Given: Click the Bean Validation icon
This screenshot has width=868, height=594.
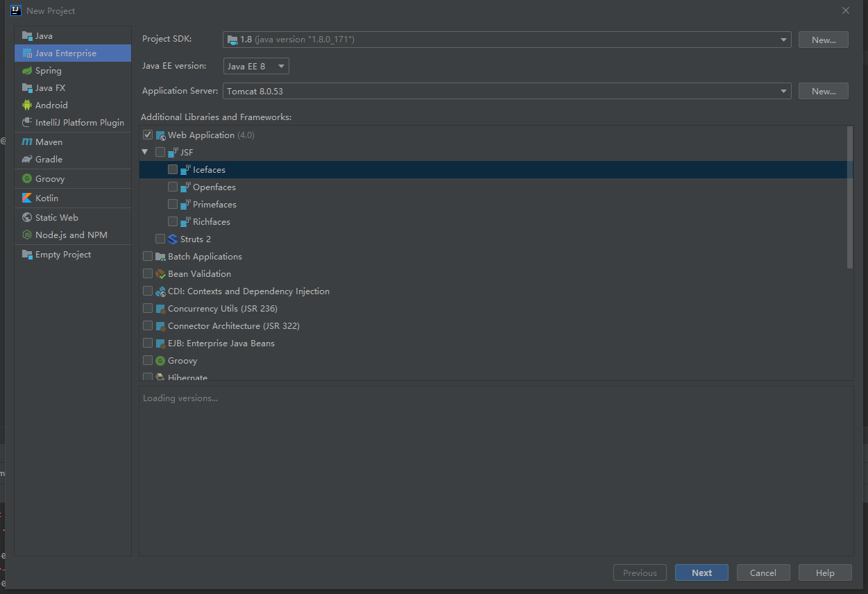Looking at the screenshot, I should click(160, 274).
